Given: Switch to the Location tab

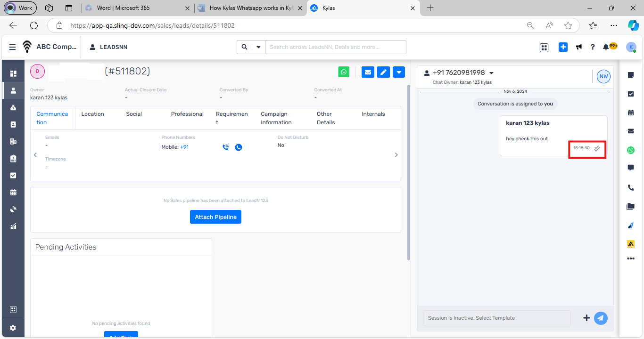Looking at the screenshot, I should point(92,114).
